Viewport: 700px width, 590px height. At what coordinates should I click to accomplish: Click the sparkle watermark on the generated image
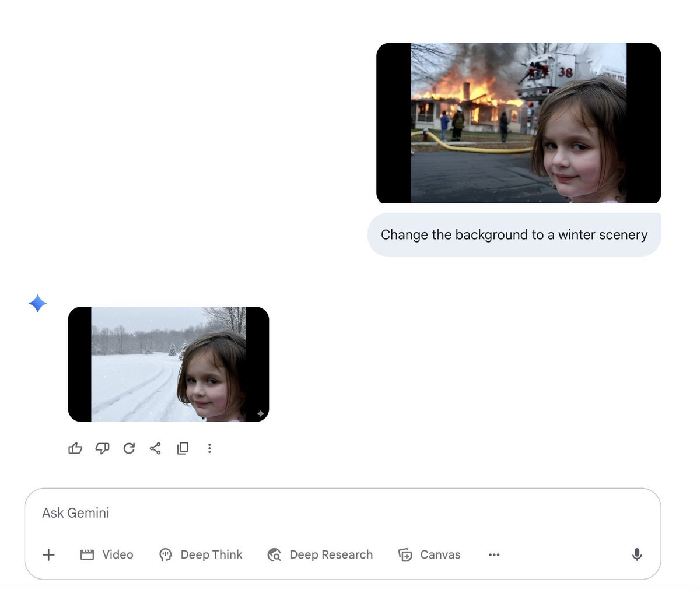click(x=260, y=413)
